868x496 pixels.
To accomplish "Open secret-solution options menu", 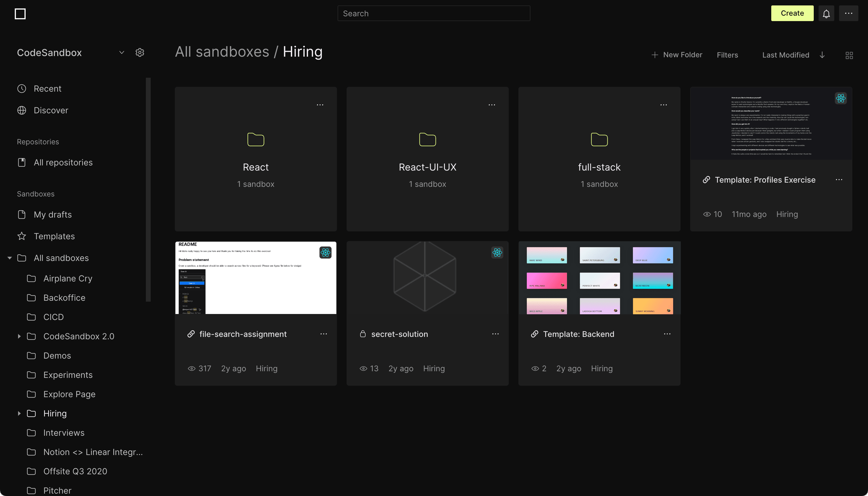I will 495,334.
